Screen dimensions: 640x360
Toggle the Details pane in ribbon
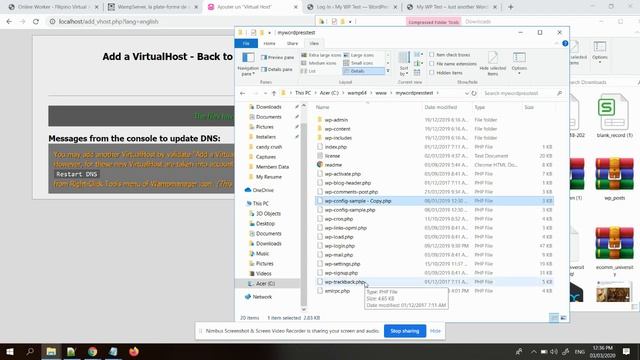(x=277, y=69)
